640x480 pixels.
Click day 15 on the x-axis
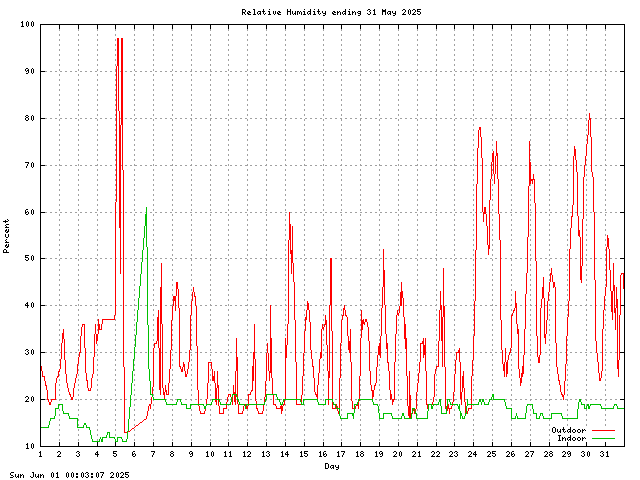(x=304, y=454)
